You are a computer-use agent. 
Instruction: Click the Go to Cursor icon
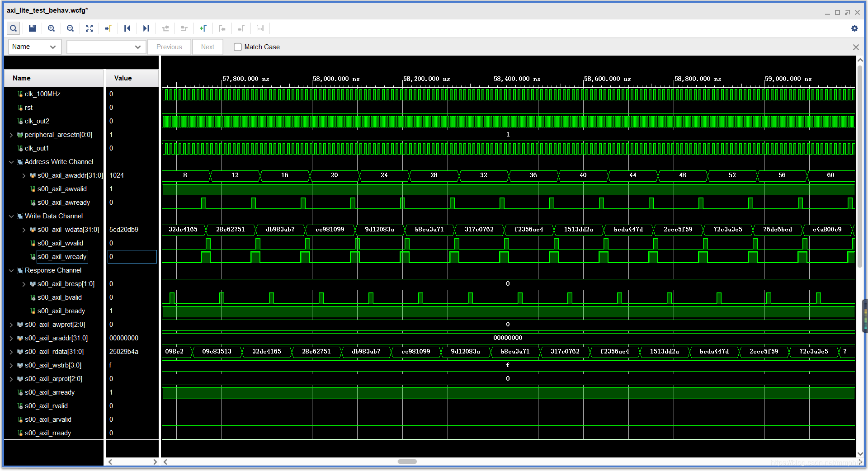108,28
